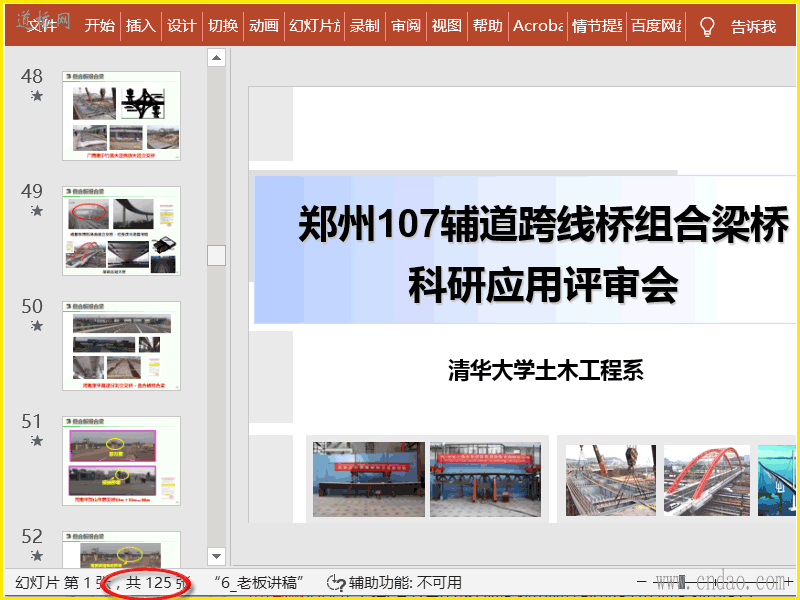Click the 告诉我 search box

point(753,27)
